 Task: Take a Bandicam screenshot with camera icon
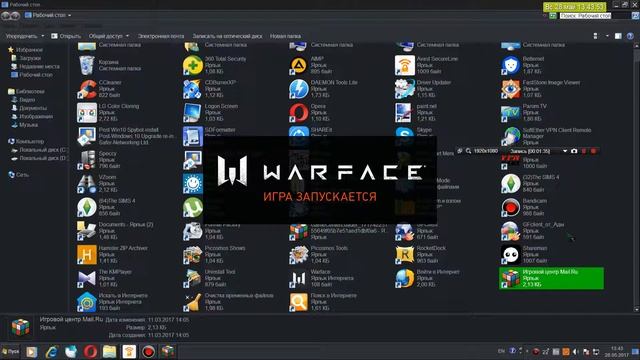574,151
